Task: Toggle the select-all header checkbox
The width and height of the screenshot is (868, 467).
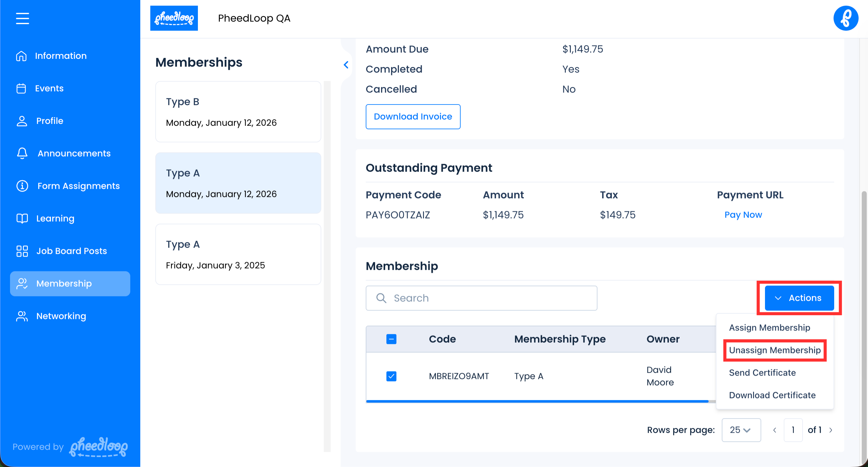Action: point(391,339)
